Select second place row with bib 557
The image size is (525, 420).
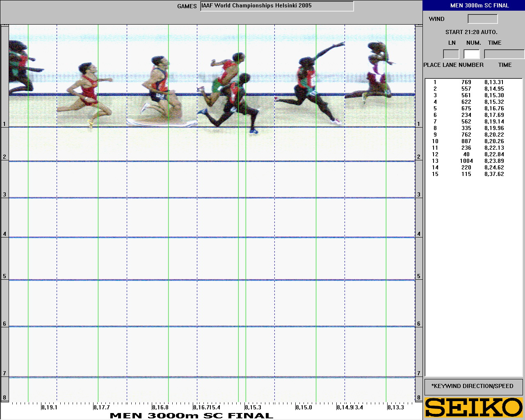point(466,89)
